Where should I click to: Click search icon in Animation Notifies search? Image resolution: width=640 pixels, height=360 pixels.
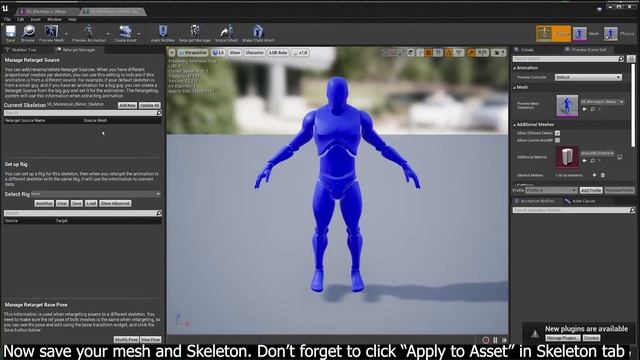pyautogui.click(x=632, y=210)
